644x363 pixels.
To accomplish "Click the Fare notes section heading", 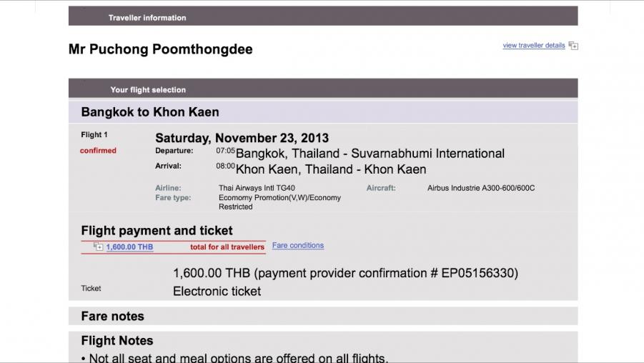I will click(112, 316).
